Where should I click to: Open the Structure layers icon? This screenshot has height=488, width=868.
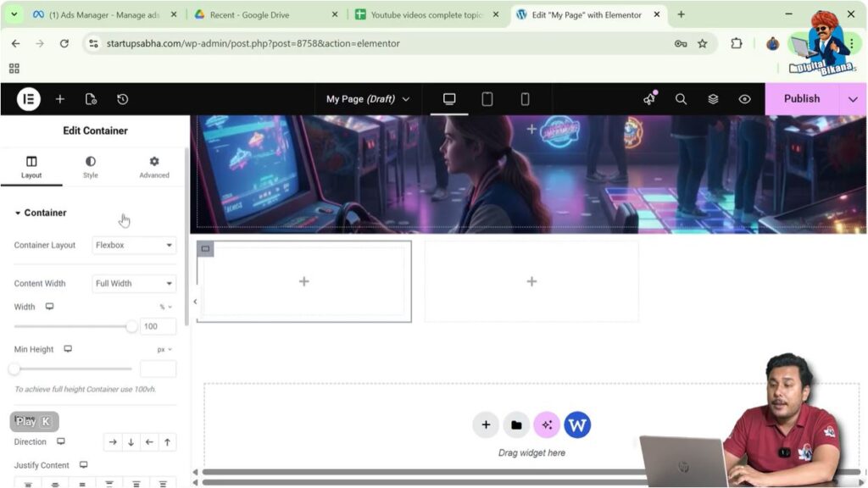713,99
